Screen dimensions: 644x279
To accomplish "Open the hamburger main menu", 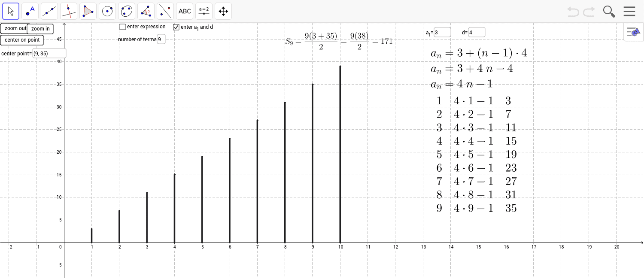I will (x=629, y=11).
